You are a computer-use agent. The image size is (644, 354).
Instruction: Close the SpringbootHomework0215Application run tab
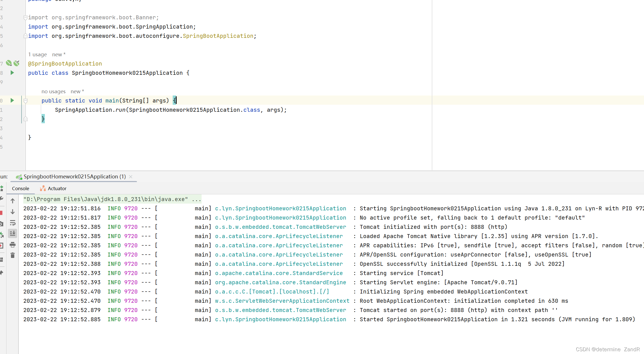coord(131,177)
